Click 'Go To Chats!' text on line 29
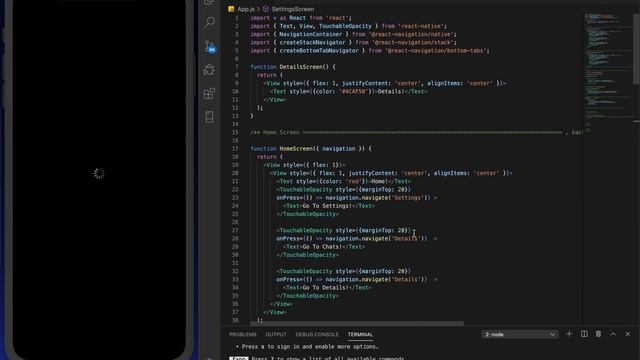The width and height of the screenshot is (640, 360). 321,247
